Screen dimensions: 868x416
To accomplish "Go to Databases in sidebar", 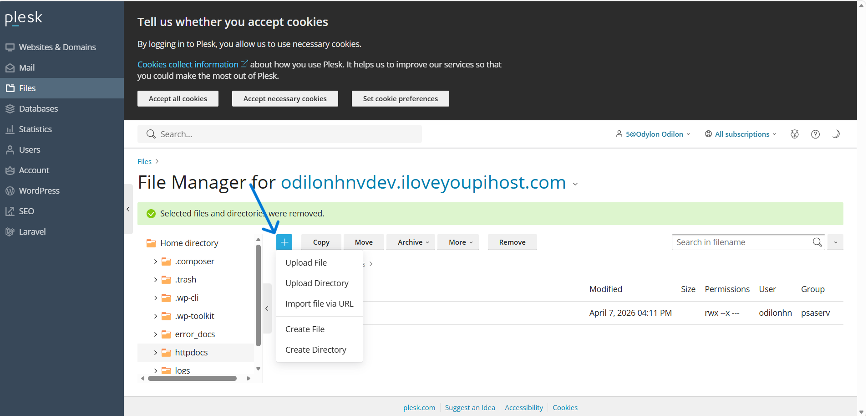I will [x=38, y=108].
